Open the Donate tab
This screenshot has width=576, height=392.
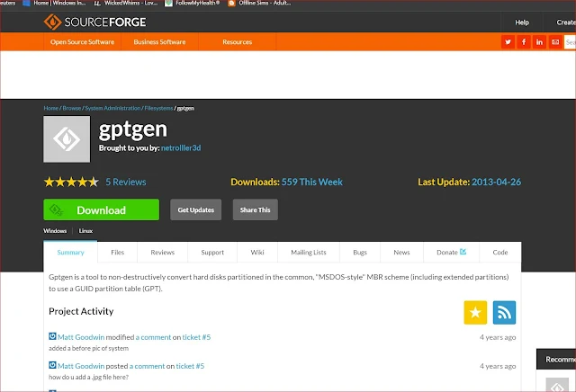tap(452, 252)
